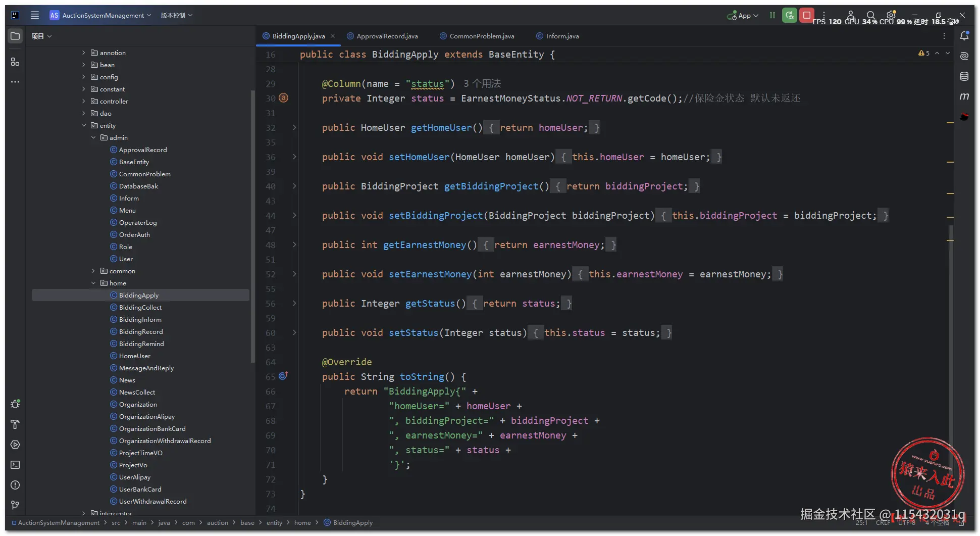Open the Build hammer tool window

click(x=15, y=424)
